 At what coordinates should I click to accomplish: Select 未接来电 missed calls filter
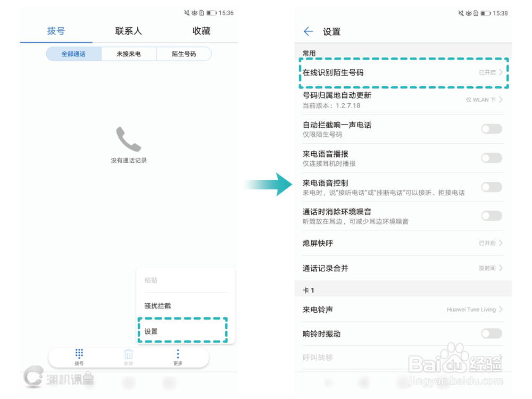(129, 54)
